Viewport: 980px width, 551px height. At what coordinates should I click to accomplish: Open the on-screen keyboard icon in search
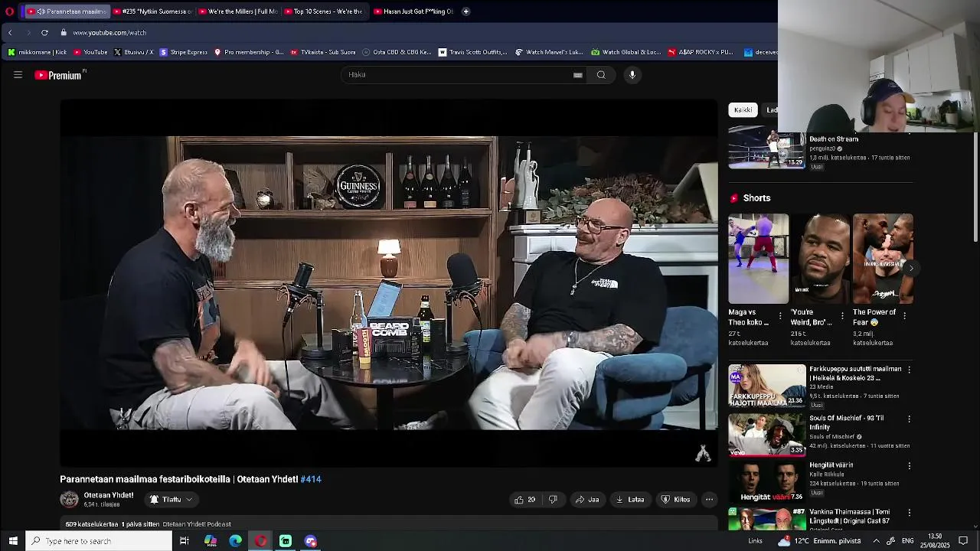[578, 75]
